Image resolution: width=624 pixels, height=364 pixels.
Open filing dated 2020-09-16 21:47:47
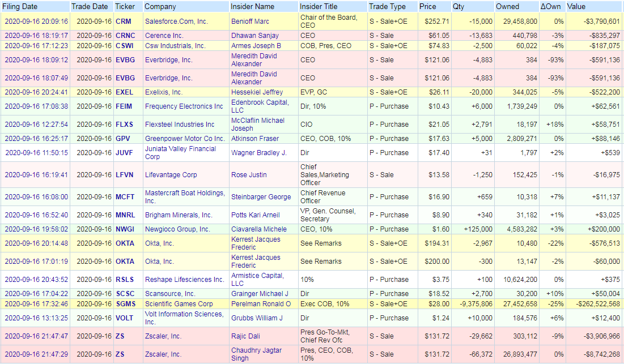(36, 336)
